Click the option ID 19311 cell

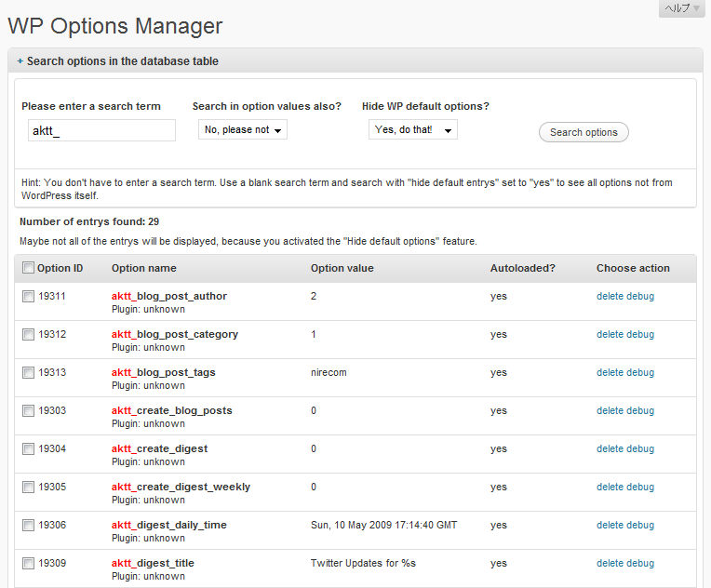pos(52,296)
